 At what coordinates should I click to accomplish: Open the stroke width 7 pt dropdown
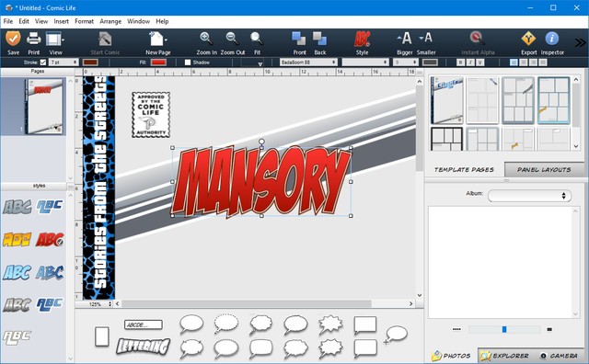(x=64, y=63)
